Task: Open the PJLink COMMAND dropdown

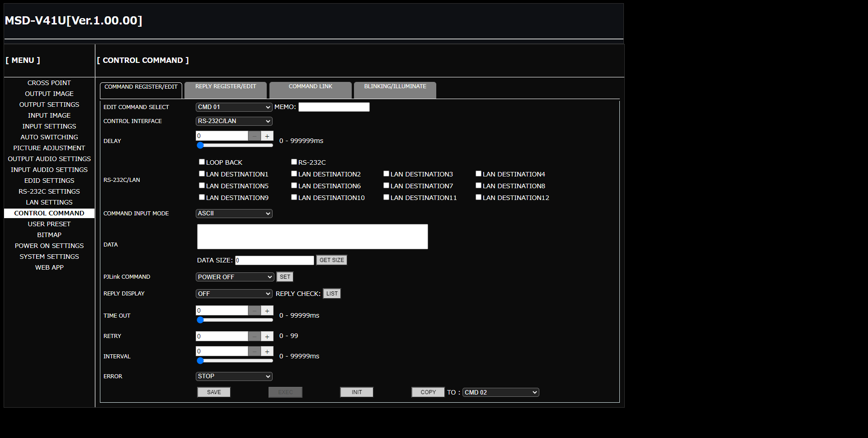Action: click(x=235, y=277)
